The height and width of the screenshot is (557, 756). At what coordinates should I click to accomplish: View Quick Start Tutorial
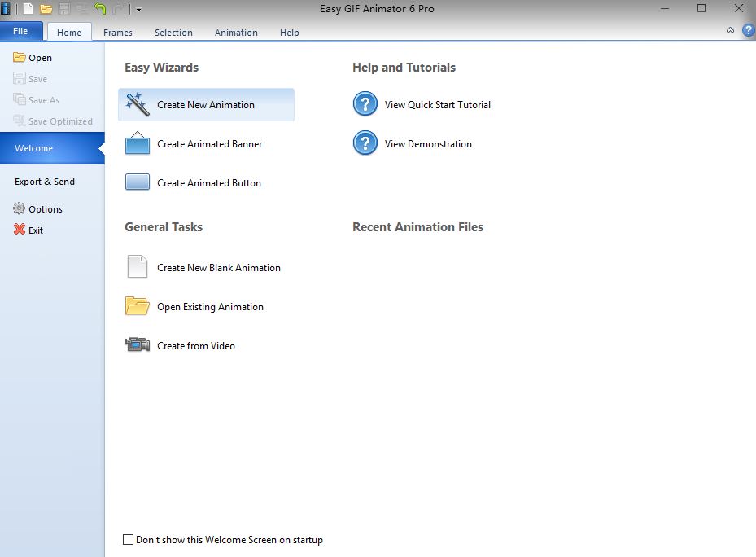[422, 105]
